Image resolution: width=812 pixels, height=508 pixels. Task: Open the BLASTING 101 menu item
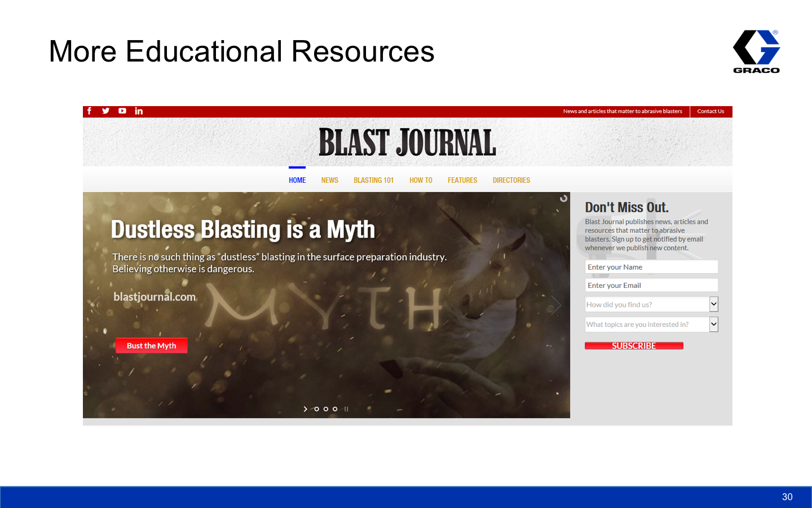(374, 181)
